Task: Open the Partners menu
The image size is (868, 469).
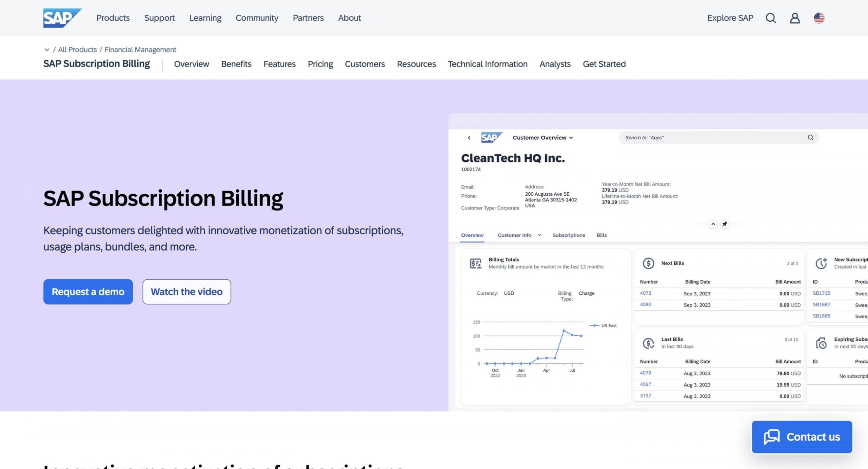Action: [308, 18]
